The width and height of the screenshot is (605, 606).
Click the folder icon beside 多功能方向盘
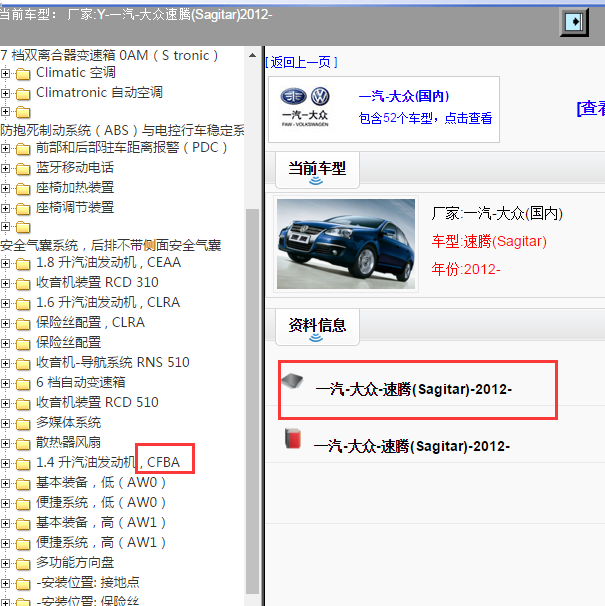pyautogui.click(x=23, y=563)
